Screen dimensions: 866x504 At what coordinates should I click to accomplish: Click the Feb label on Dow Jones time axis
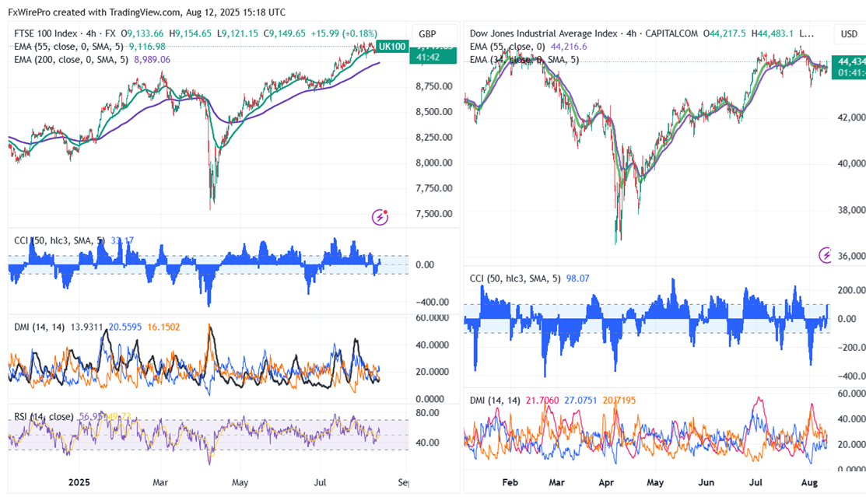[510, 482]
